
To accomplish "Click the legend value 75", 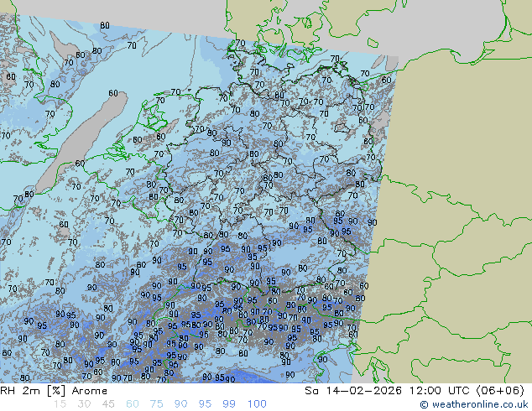I will [x=156, y=404].
